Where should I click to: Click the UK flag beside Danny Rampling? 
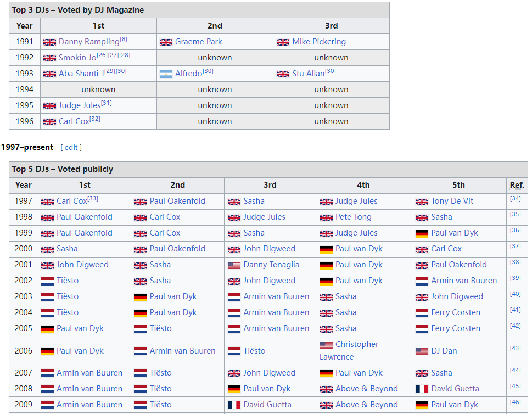point(49,42)
